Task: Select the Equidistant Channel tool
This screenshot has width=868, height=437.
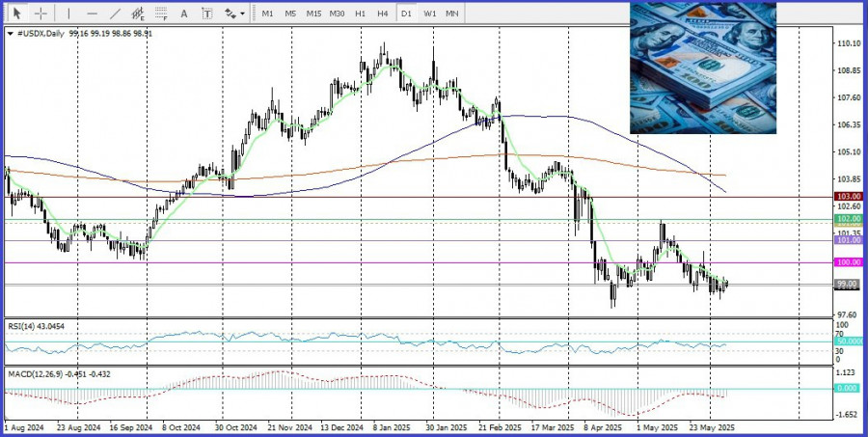Action: pyautogui.click(x=138, y=14)
